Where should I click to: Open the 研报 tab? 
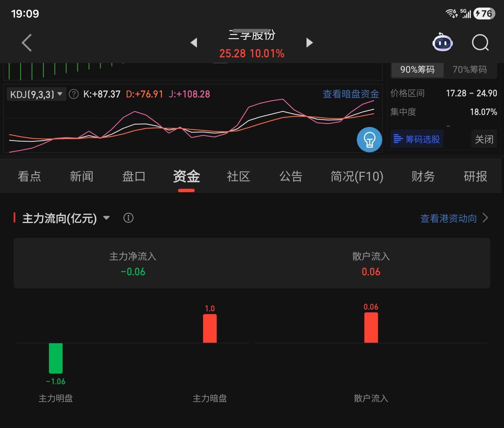coord(475,176)
